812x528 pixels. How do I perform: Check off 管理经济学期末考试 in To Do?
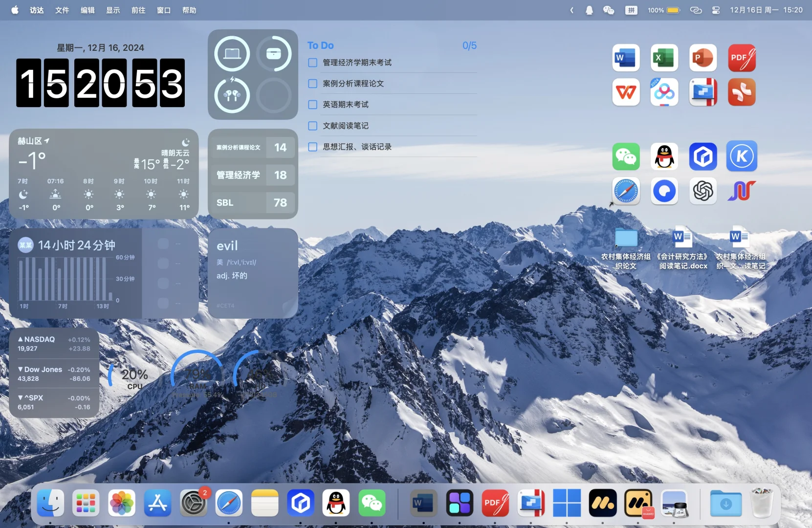(313, 63)
